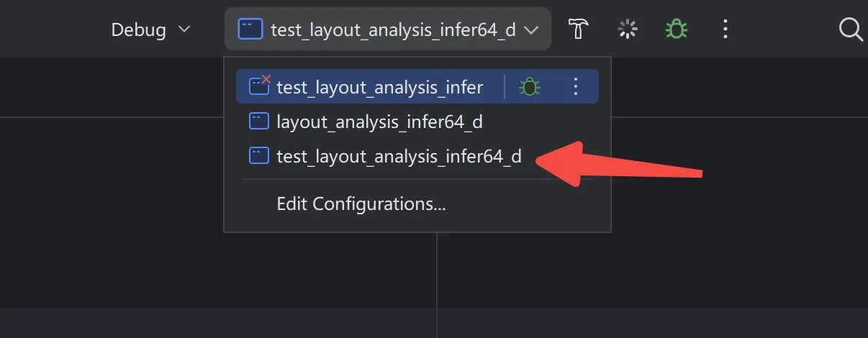Choose layout_analysis_infer64_d from the list

[379, 122]
